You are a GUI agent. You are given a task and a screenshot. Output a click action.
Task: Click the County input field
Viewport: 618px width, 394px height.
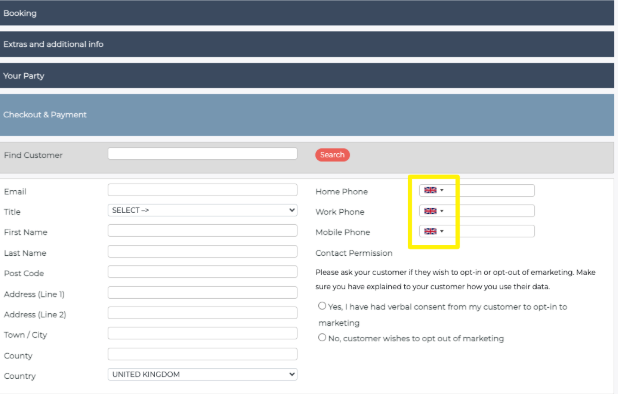coord(203,354)
